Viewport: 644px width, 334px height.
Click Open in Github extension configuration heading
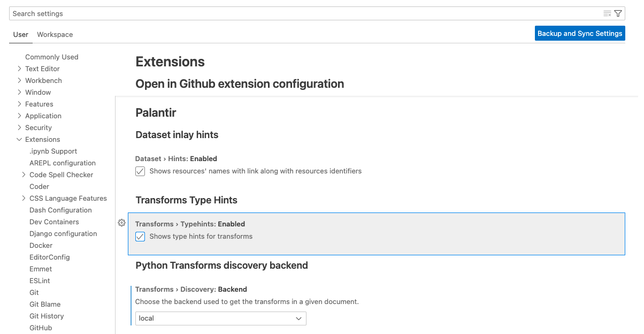tap(240, 84)
